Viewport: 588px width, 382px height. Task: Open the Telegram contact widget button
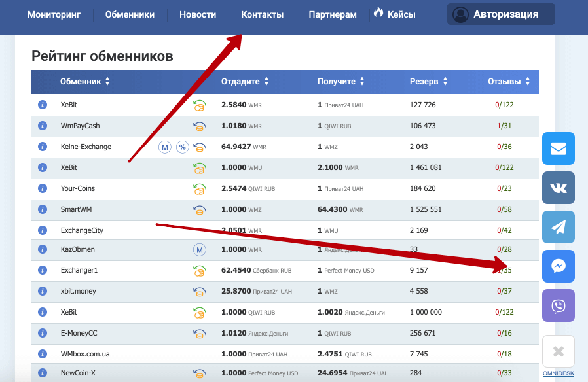[559, 227]
